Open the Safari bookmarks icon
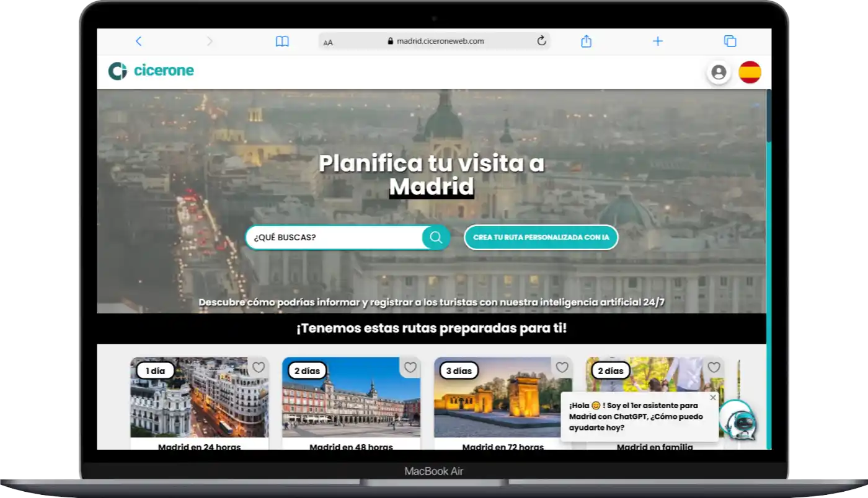This screenshot has height=498, width=868. coord(282,41)
